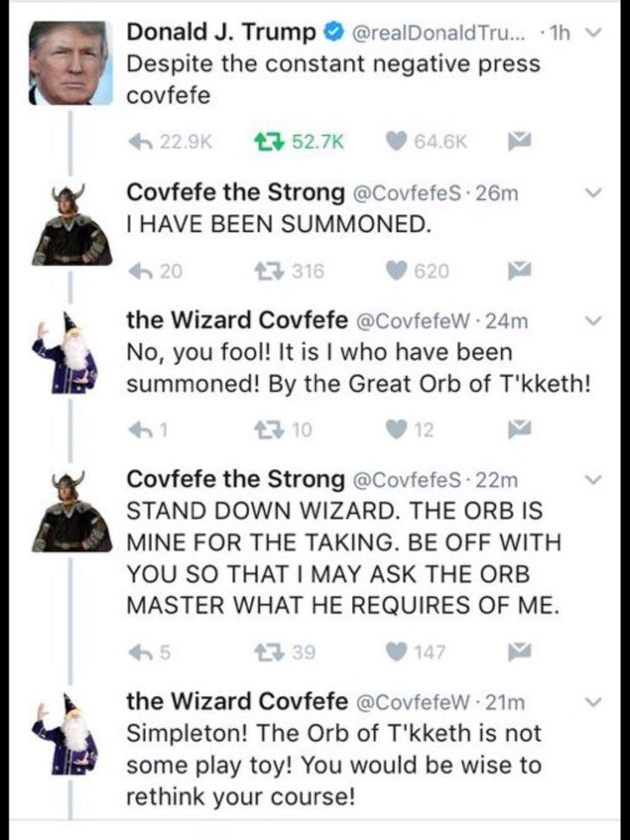Reply to the 'I HAVE BEEN SUMMONED' tweet
630x840 pixels.
[140, 272]
